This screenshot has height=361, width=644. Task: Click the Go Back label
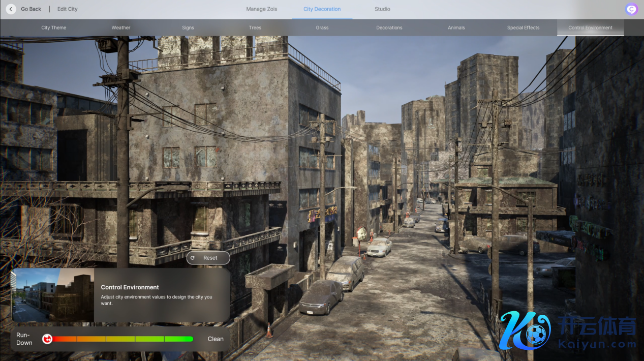[x=31, y=9]
